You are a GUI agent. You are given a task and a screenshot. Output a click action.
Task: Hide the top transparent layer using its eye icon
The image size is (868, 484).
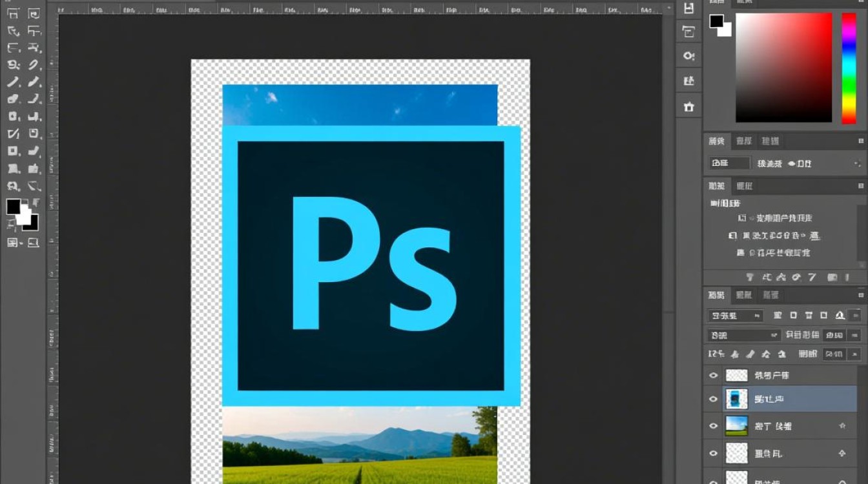(x=713, y=375)
